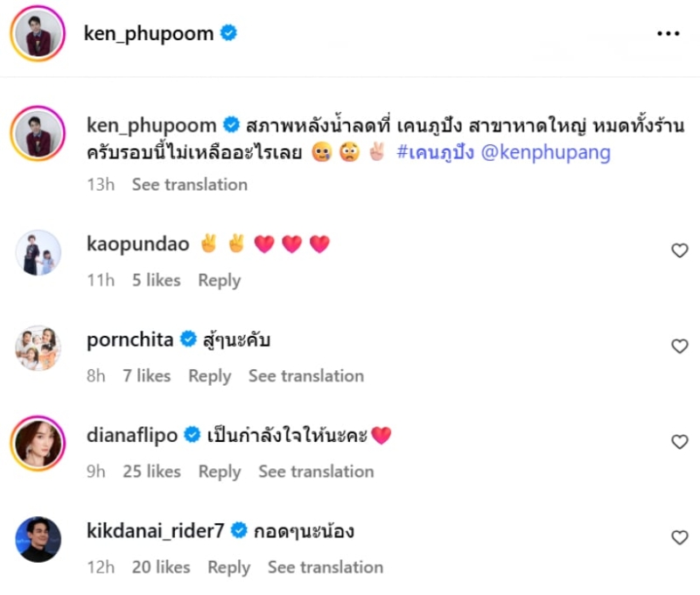
Task: Like kikdanai_rider7's comment with heart icon
Action: (x=680, y=537)
